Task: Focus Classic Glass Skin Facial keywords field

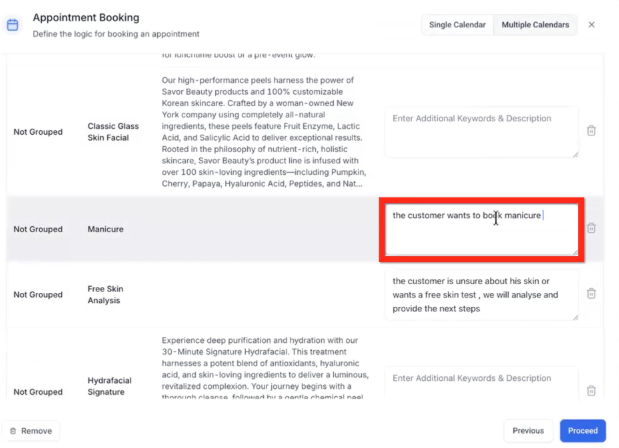Action: pos(481,130)
